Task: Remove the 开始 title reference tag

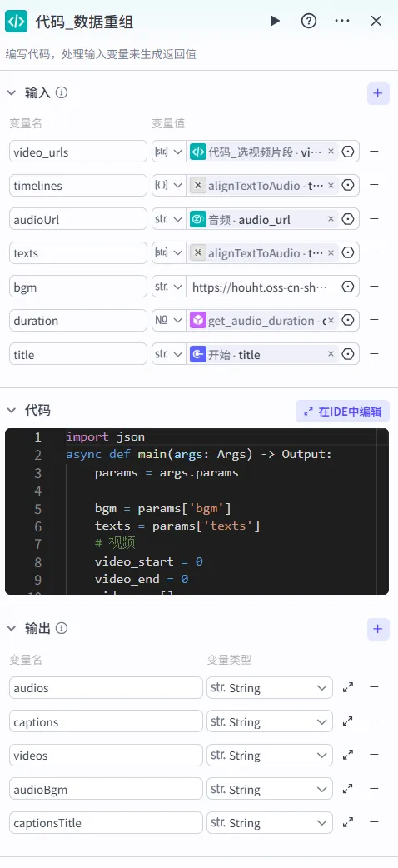Action: pos(331,354)
